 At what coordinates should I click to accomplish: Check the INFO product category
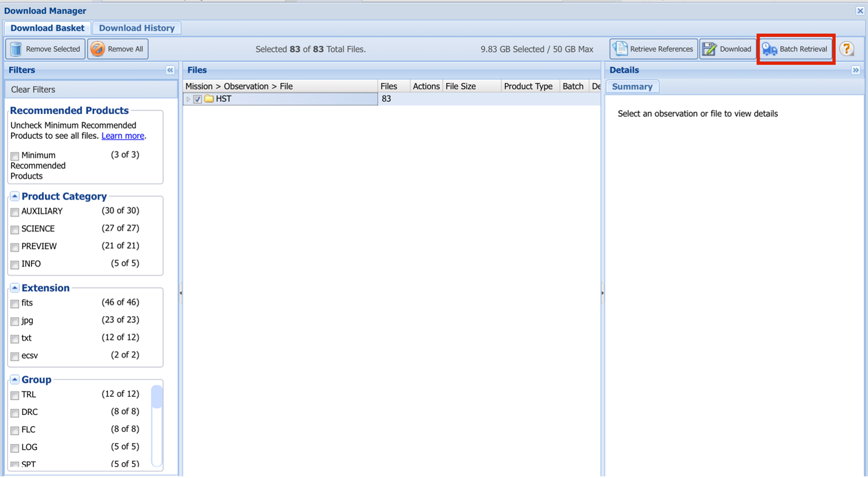click(15, 265)
